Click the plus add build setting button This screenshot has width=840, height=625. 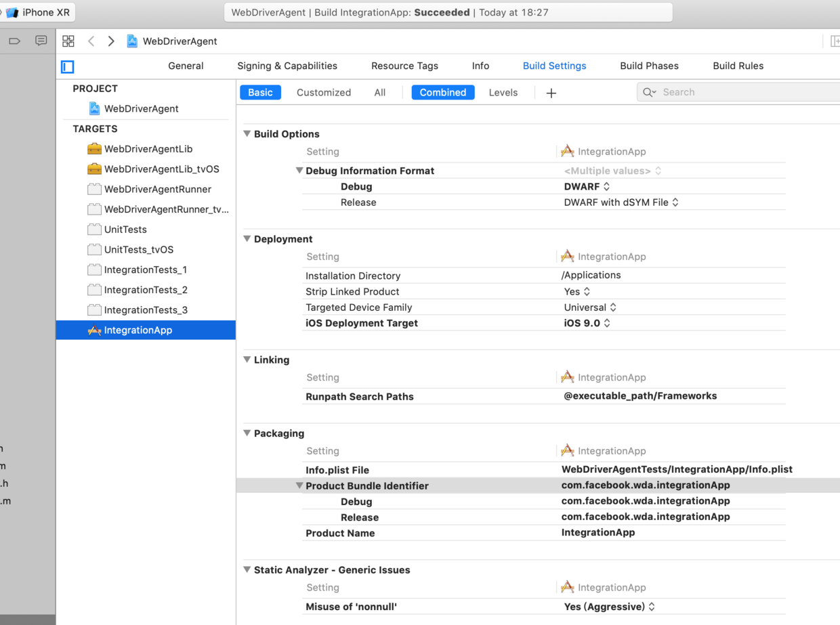click(x=551, y=93)
